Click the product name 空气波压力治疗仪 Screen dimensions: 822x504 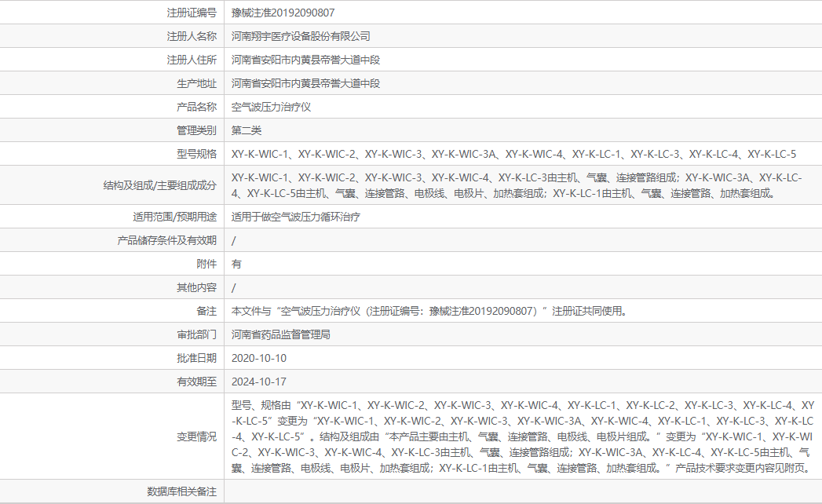click(x=271, y=107)
